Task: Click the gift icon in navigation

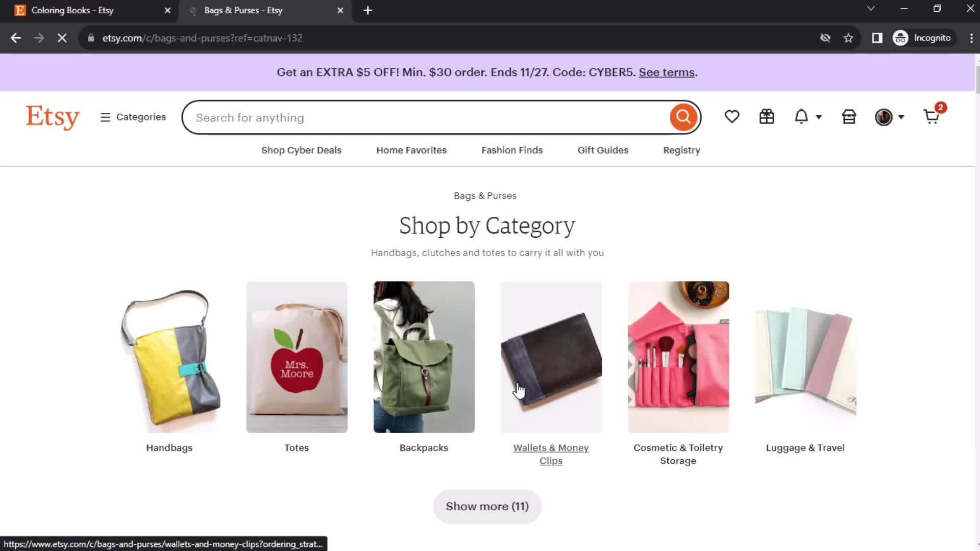Action: (767, 117)
